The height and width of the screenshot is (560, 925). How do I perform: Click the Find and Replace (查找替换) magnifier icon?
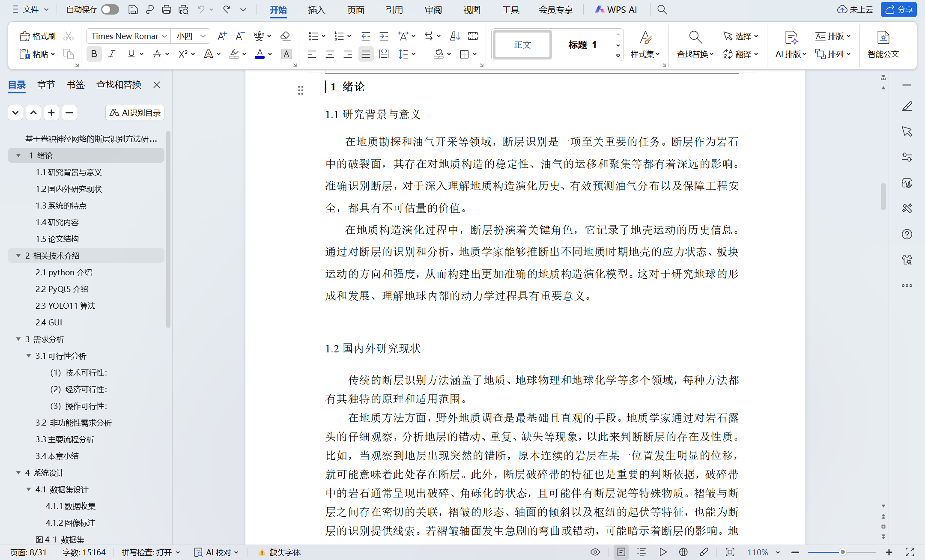click(695, 37)
